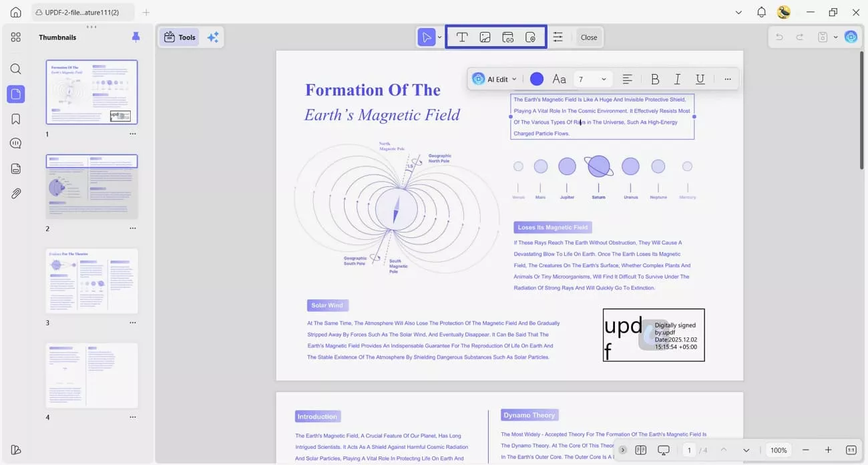Open the selection tool's dropdown arrow
Viewport: 868px width, 465px height.
439,37
